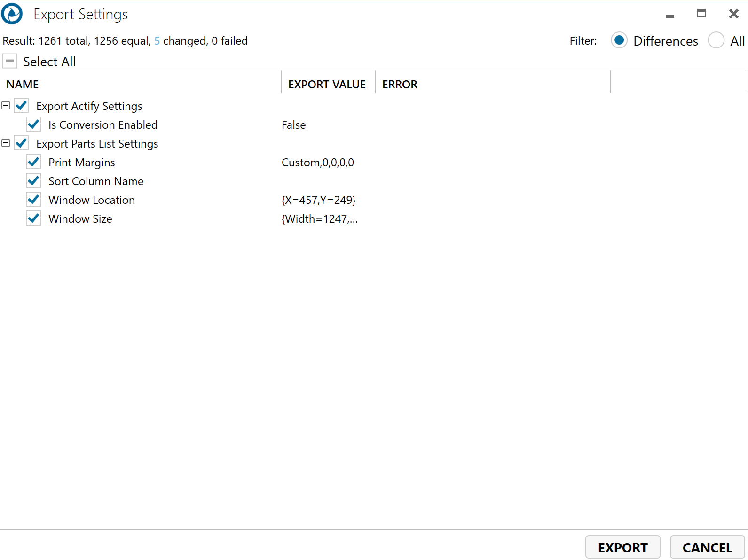The width and height of the screenshot is (748, 560).
Task: Uncheck the Export Actify Settings checkbox
Action: 21,106
